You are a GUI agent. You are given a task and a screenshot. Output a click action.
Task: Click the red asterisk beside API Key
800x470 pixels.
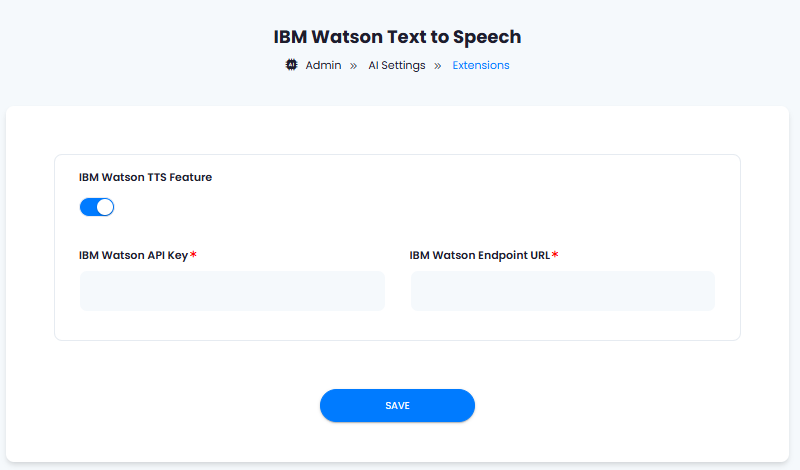(x=193, y=254)
